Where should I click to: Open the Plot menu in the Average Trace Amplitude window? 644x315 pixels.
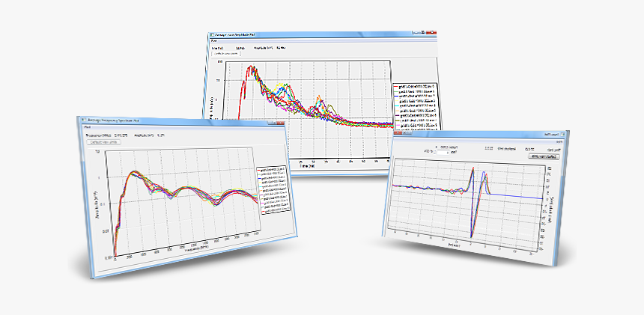213,40
